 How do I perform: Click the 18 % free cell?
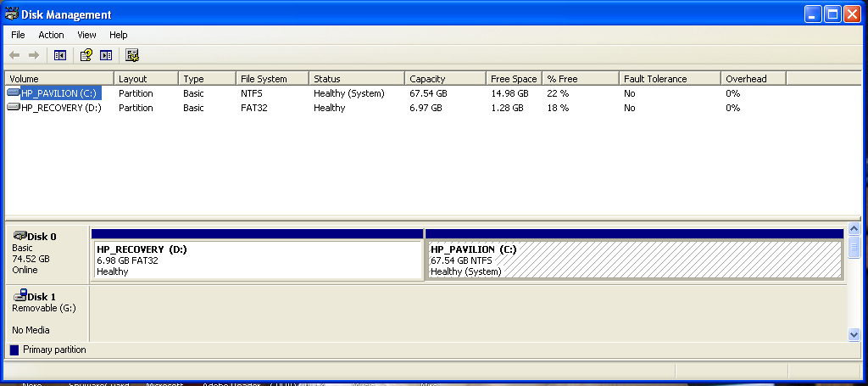[558, 108]
